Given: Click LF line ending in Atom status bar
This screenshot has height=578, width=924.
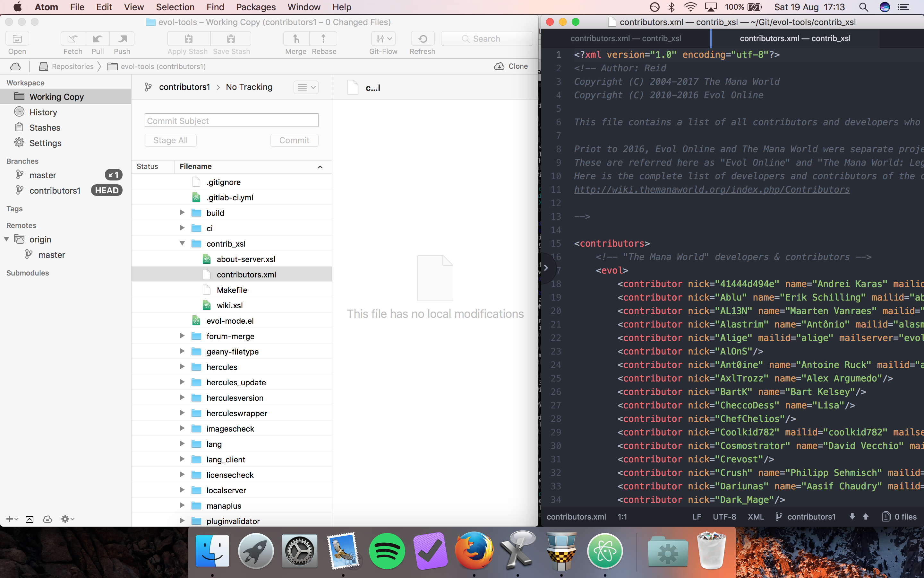Looking at the screenshot, I should [x=697, y=516].
